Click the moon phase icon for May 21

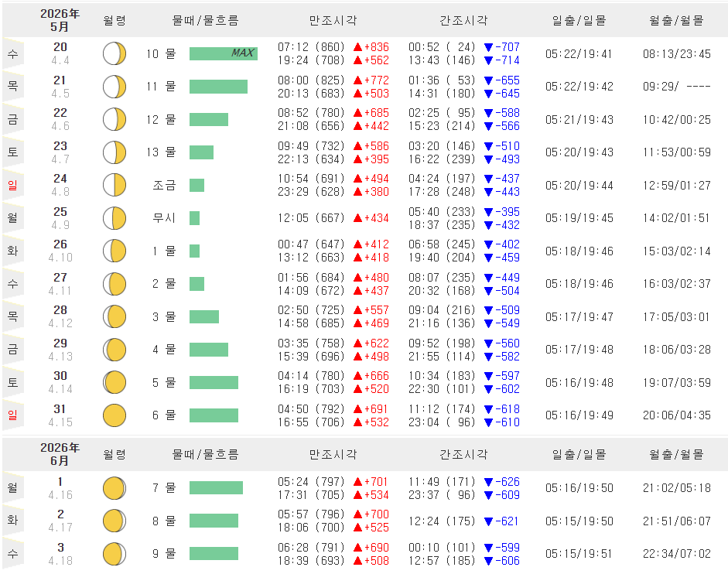point(114,87)
